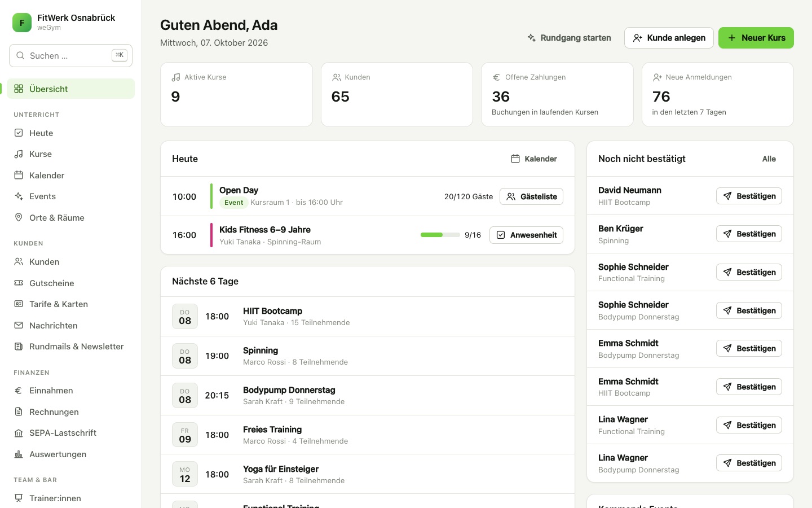This screenshot has width=812, height=508.
Task: Click the Rundmails & Newsletter icon
Action: click(19, 347)
